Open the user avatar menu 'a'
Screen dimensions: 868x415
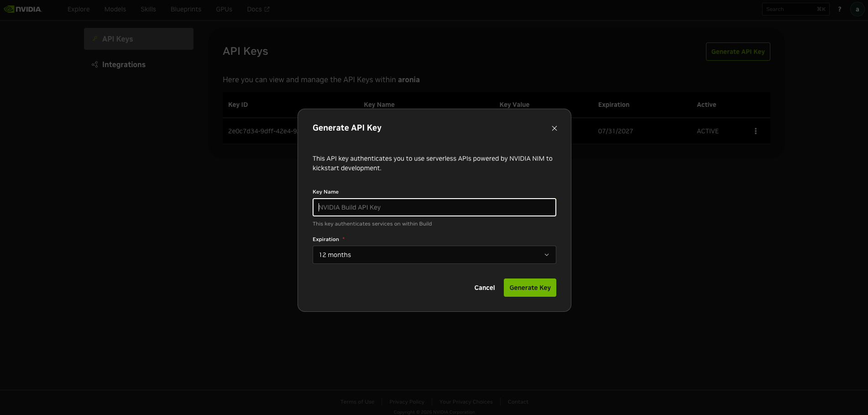tap(857, 9)
